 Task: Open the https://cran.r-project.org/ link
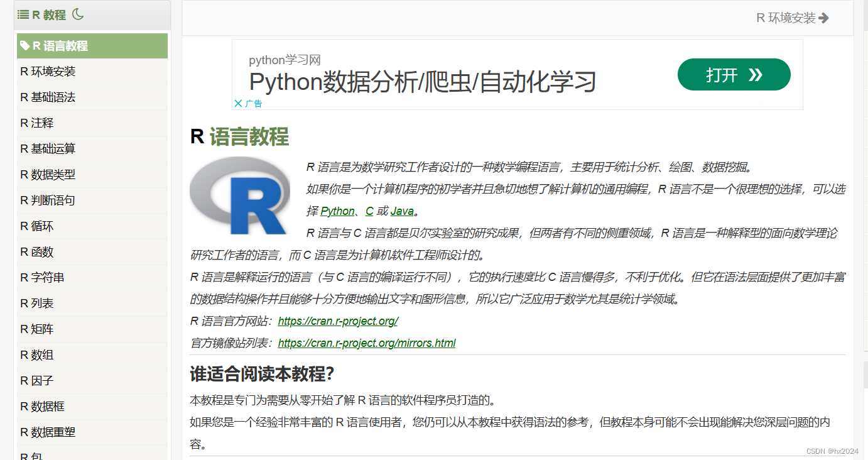click(x=337, y=321)
